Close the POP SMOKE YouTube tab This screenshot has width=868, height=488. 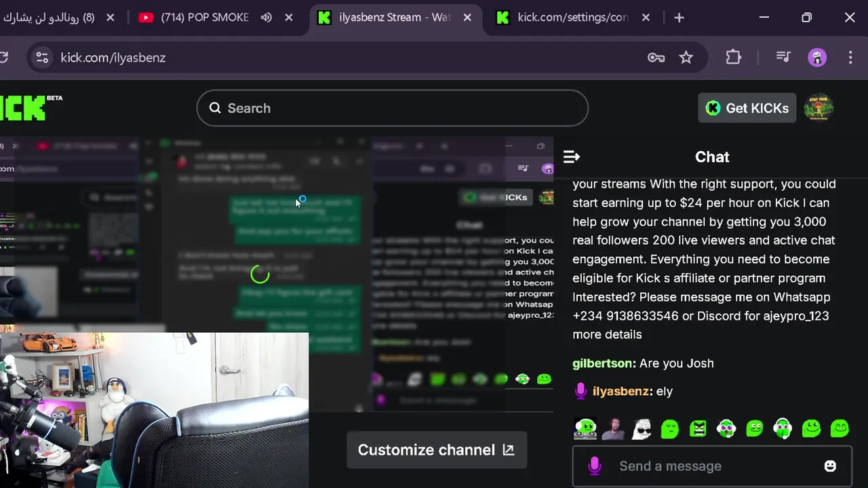pos(289,18)
